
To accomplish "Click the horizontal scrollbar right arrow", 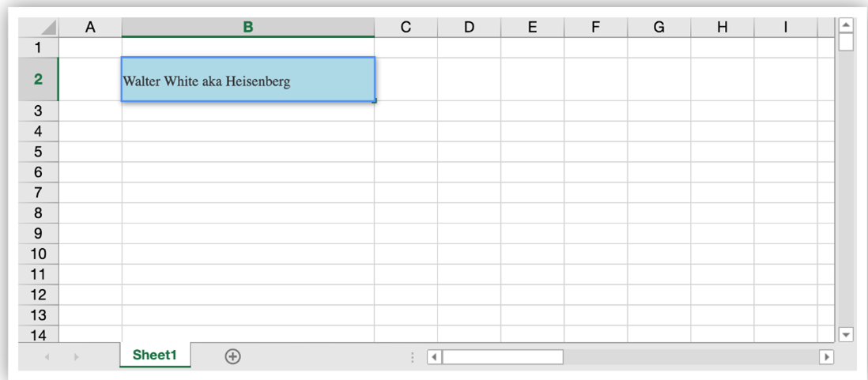I will (x=826, y=357).
